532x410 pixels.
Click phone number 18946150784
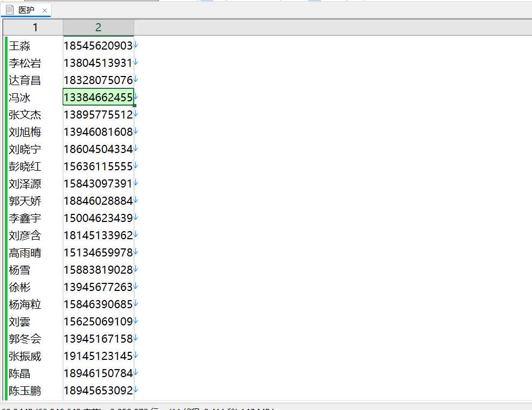click(98, 373)
